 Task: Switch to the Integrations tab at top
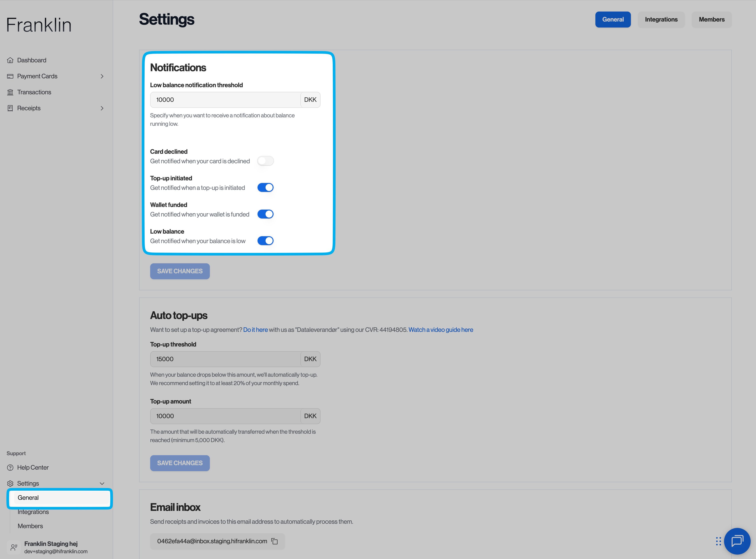pos(661,20)
